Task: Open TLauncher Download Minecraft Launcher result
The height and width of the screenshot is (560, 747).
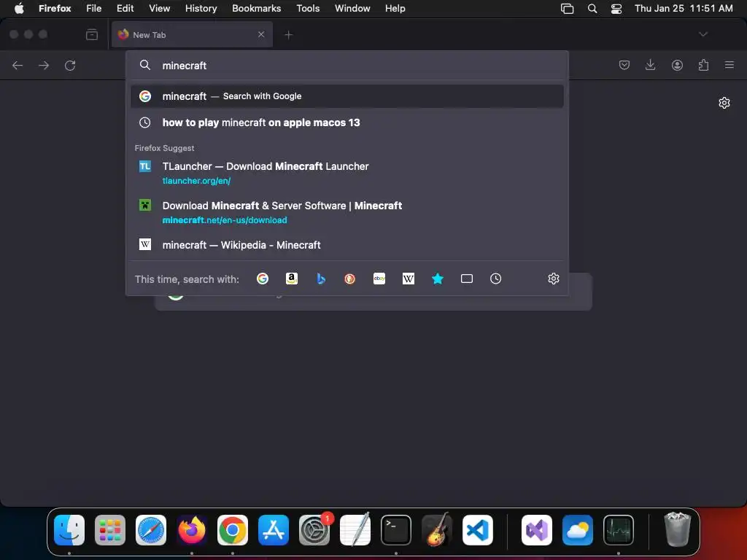Action: [347, 173]
